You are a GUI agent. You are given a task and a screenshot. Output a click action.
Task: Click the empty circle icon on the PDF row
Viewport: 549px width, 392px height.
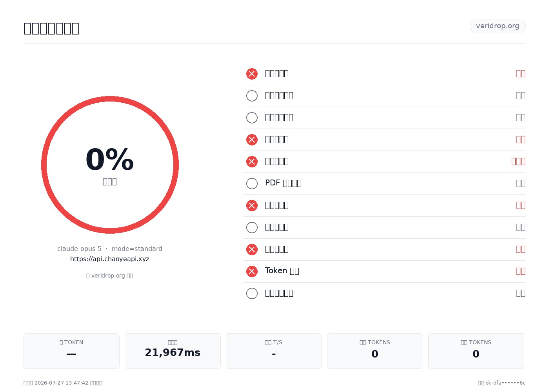click(252, 183)
